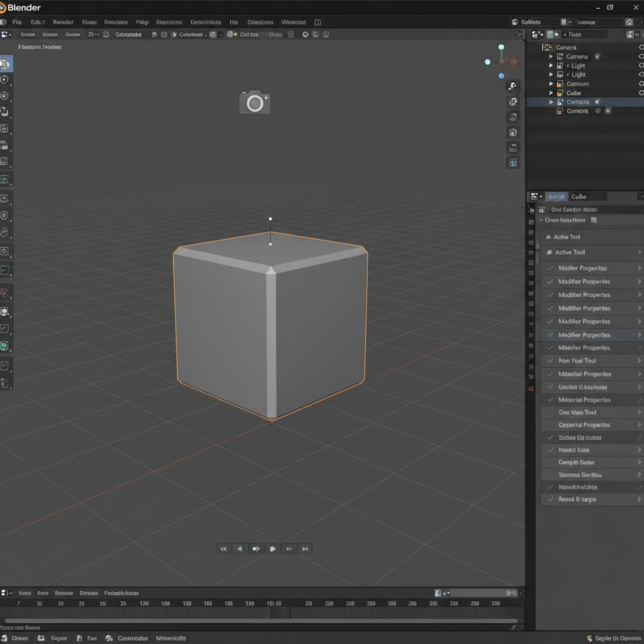Open the Render menu
Viewport: 644px width, 644px height.
pos(63,22)
